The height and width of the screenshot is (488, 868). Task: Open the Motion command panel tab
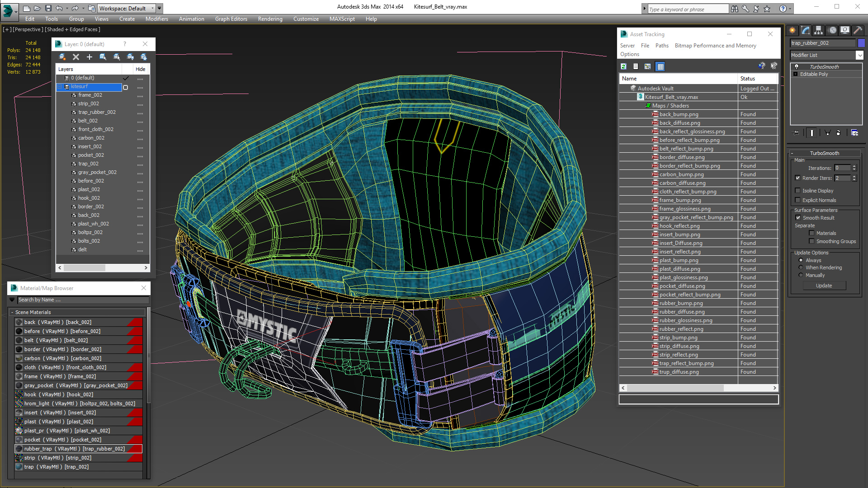[x=832, y=30]
